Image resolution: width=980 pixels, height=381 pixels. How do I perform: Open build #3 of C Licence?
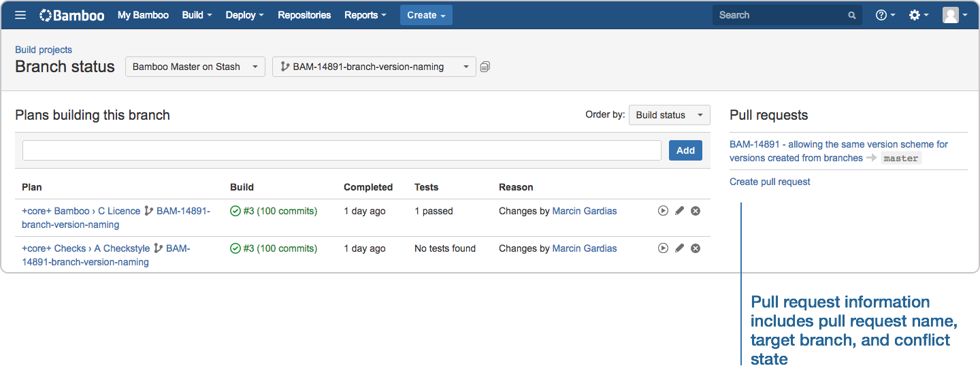280,211
